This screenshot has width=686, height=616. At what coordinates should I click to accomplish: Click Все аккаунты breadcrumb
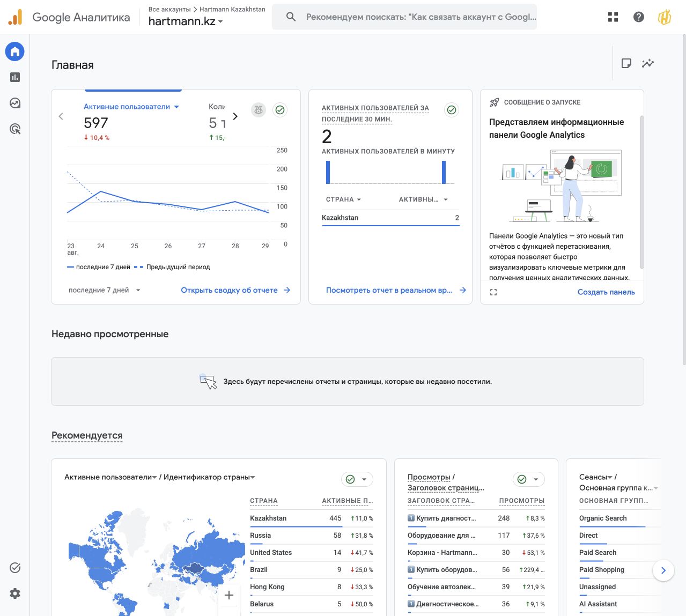(x=169, y=9)
